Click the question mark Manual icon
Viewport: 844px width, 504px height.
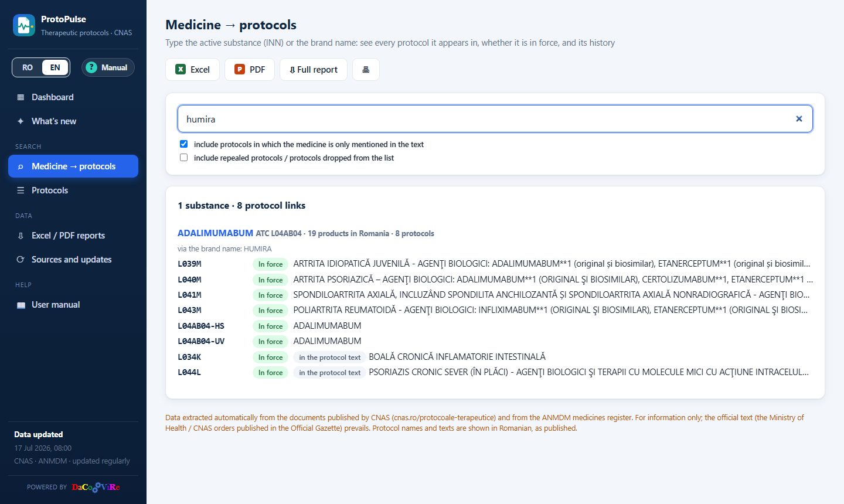(91, 67)
